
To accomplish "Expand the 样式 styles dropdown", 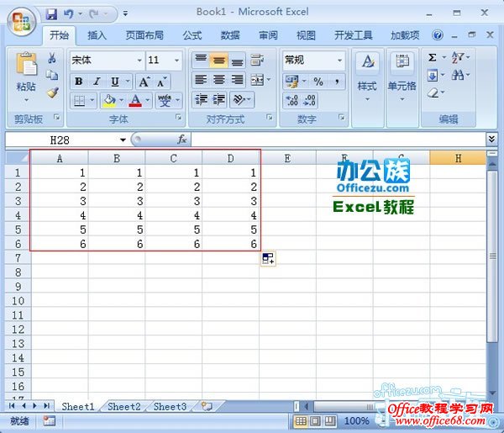I will [x=368, y=99].
